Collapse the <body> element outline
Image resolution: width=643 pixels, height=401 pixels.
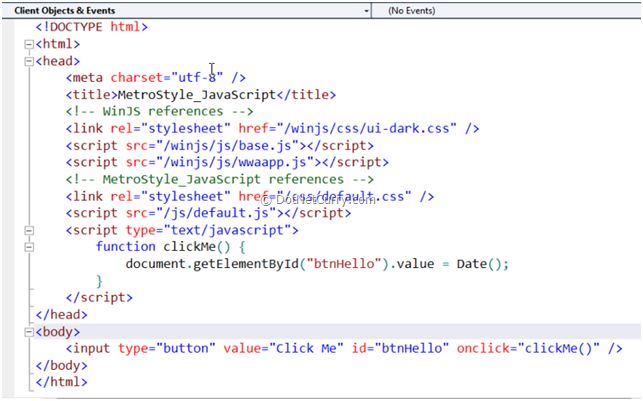[29, 332]
